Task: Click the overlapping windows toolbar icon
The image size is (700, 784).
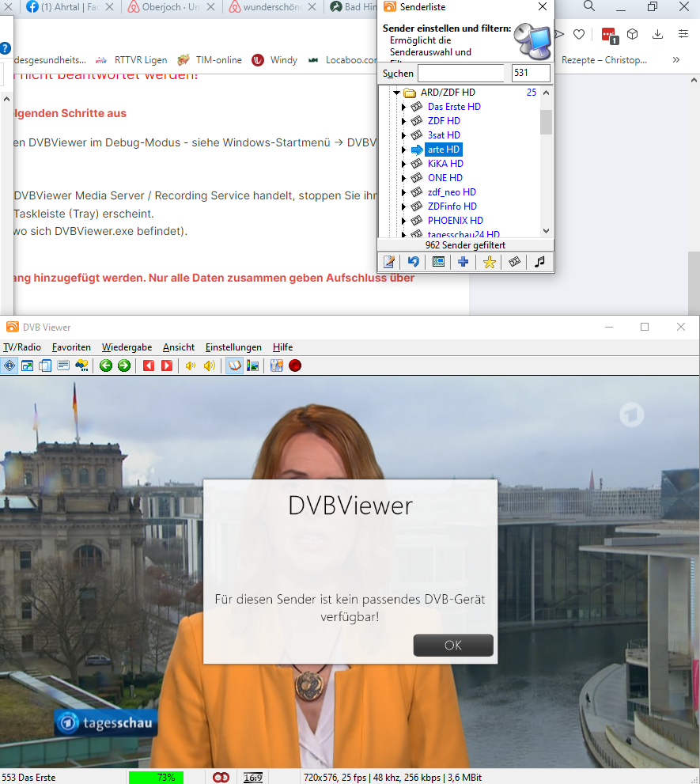Action: (45, 366)
